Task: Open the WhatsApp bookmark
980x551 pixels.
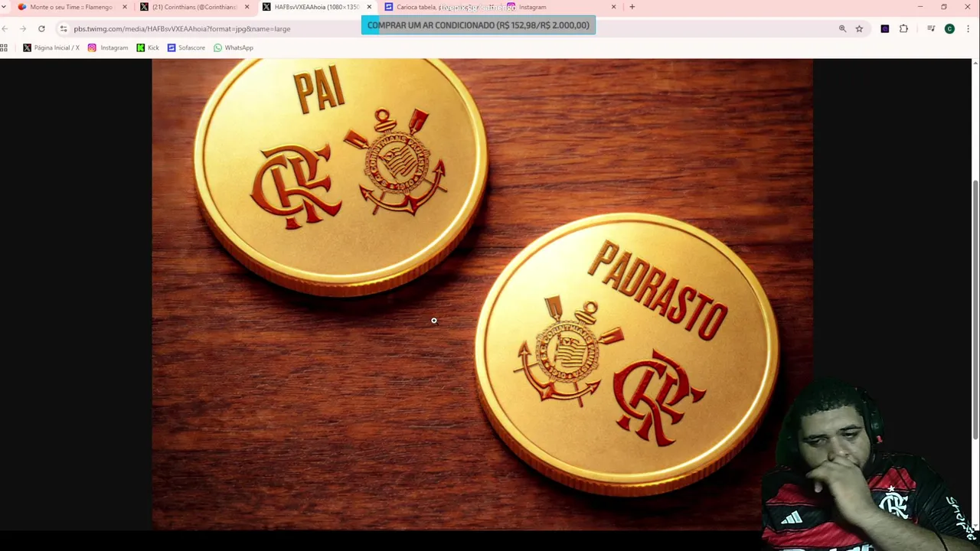Action: click(234, 47)
